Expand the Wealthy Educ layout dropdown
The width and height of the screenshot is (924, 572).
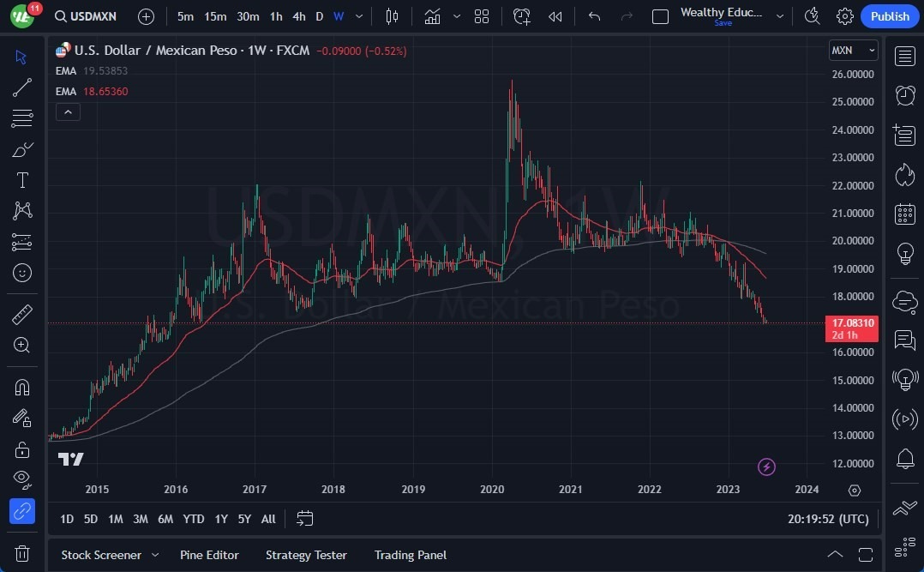[779, 15]
